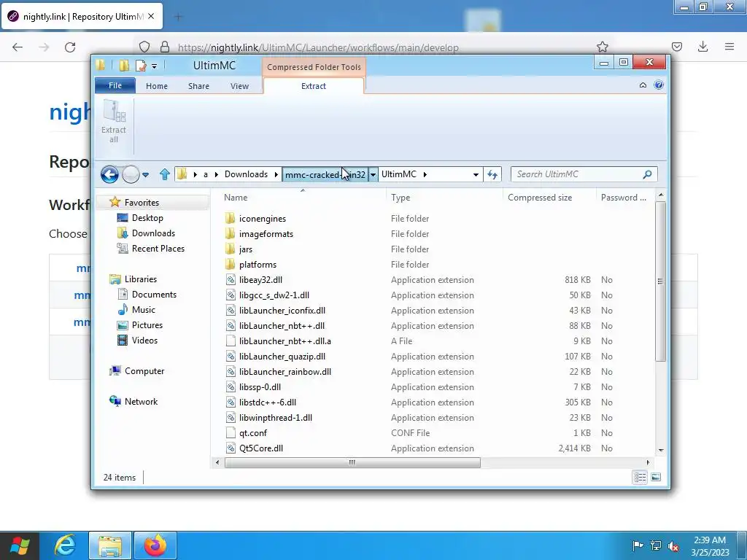Minimize the ribbon with chevron
This screenshot has width=747, height=560.
click(x=643, y=85)
